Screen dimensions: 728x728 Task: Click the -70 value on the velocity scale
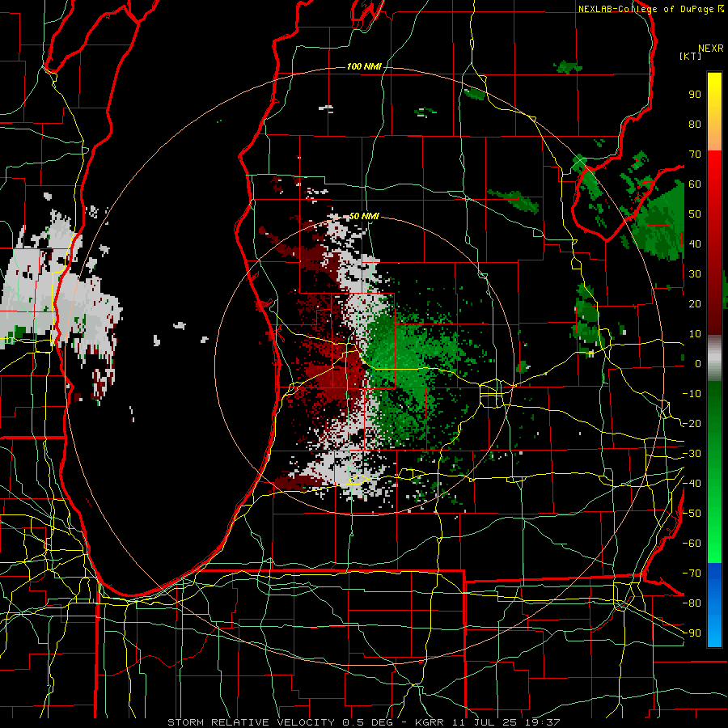click(x=692, y=574)
